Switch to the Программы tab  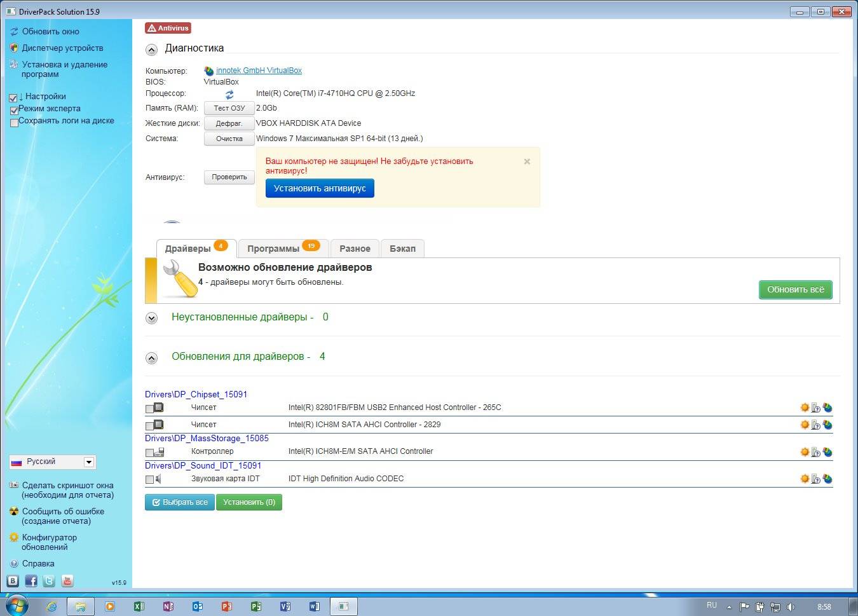(x=283, y=249)
